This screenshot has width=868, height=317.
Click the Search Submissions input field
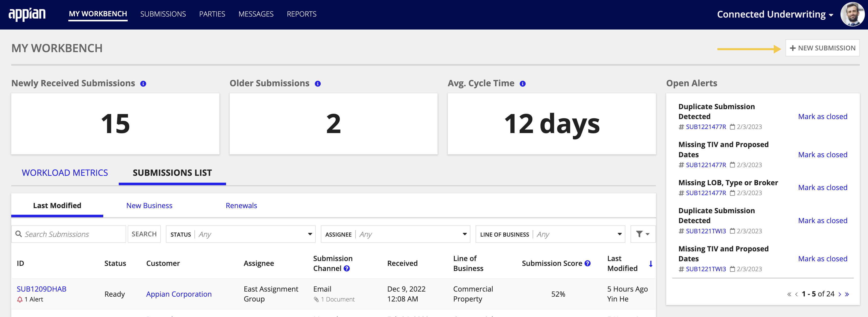[69, 234]
